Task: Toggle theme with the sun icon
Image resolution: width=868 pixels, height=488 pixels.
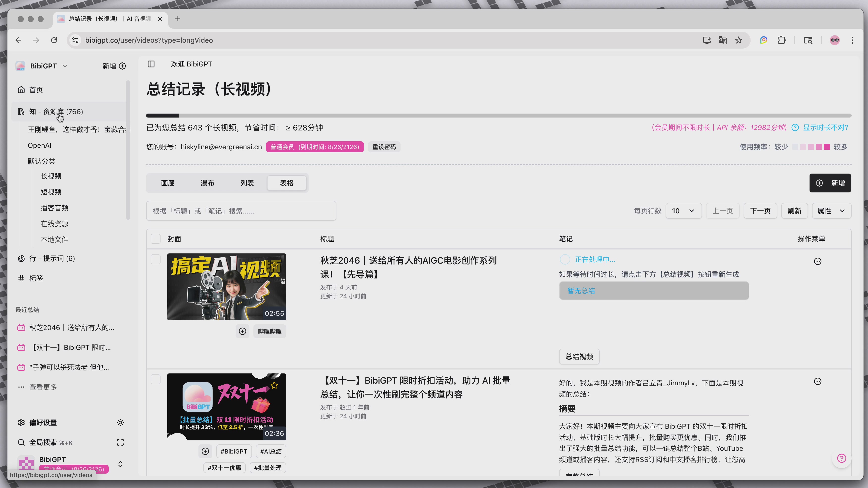Action: (120, 422)
